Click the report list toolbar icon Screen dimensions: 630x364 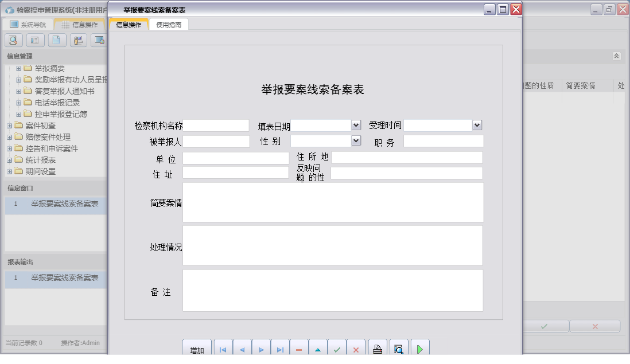click(x=34, y=40)
